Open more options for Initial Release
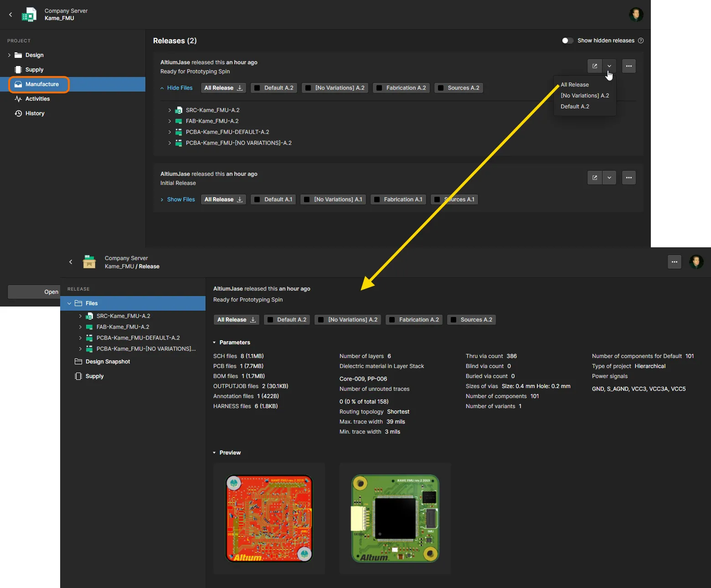 (x=629, y=178)
